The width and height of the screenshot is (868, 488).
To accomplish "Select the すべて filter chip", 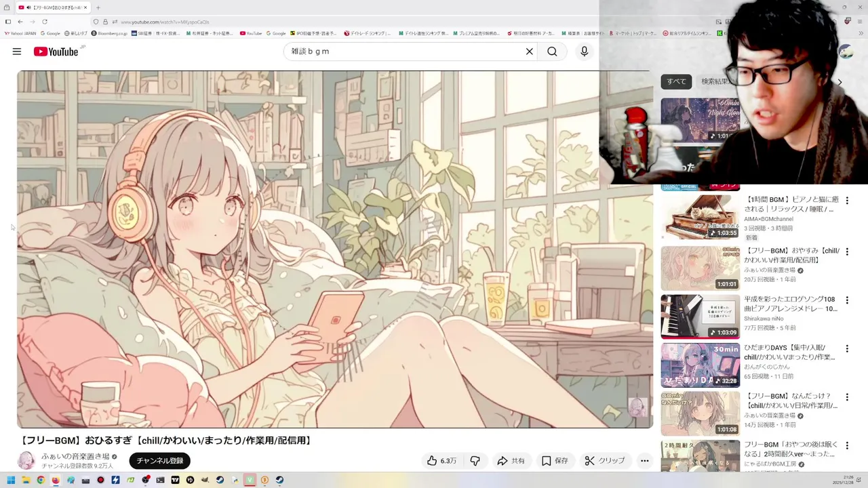I will [x=676, y=82].
